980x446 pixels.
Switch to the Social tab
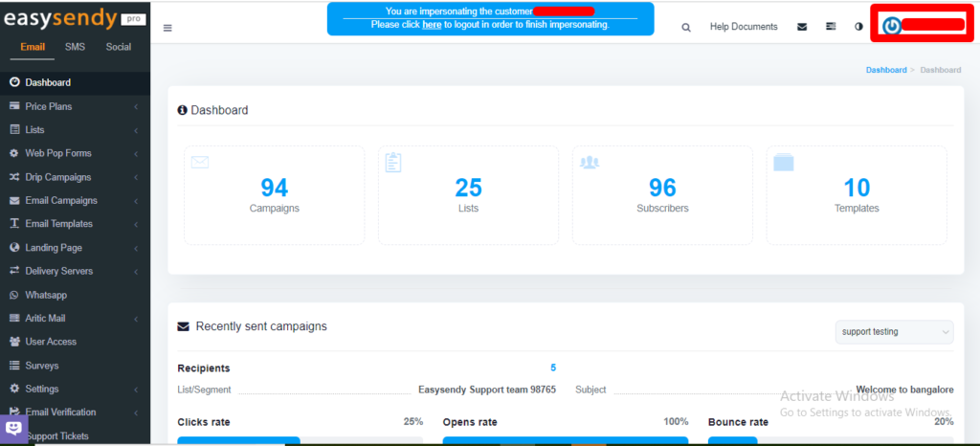(119, 47)
